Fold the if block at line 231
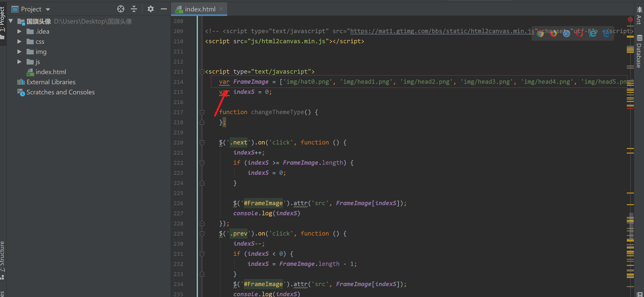 [202, 254]
